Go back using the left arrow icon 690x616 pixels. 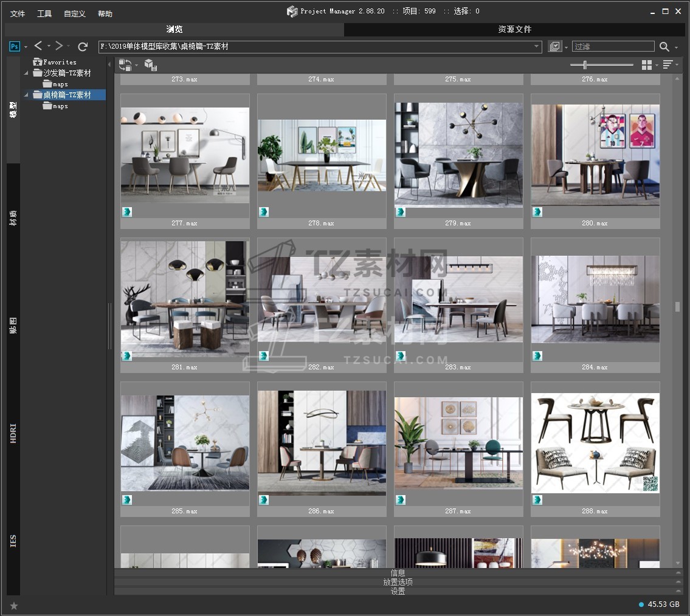pyautogui.click(x=38, y=46)
